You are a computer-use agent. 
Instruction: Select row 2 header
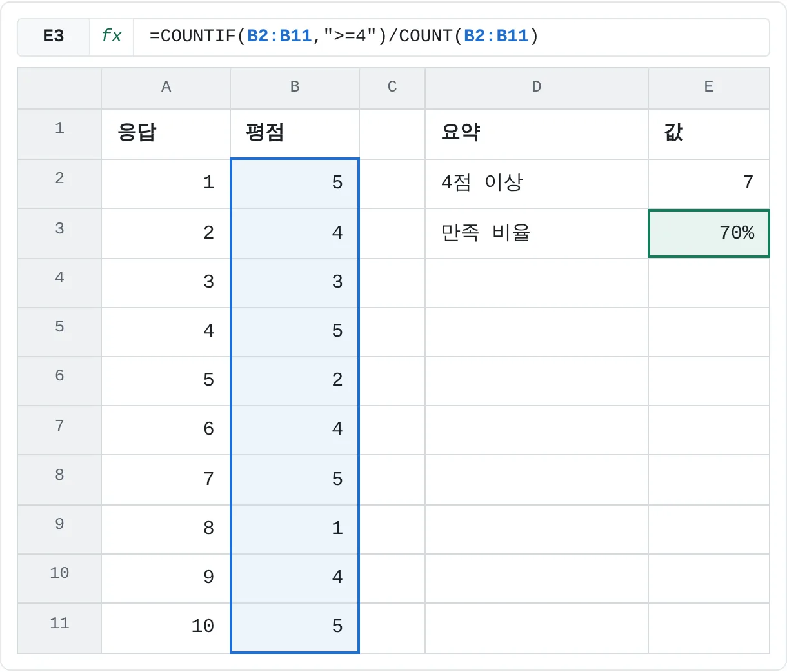pos(59,184)
